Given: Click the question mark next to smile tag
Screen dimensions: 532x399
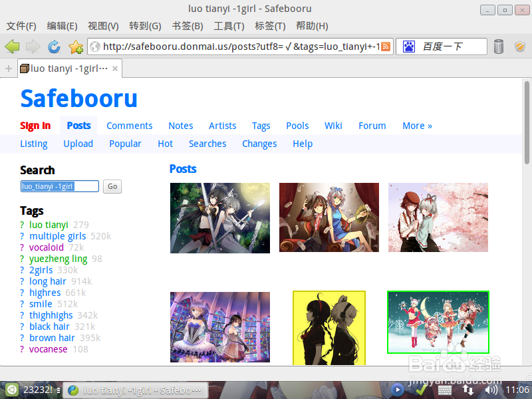Looking at the screenshot, I should tap(22, 304).
